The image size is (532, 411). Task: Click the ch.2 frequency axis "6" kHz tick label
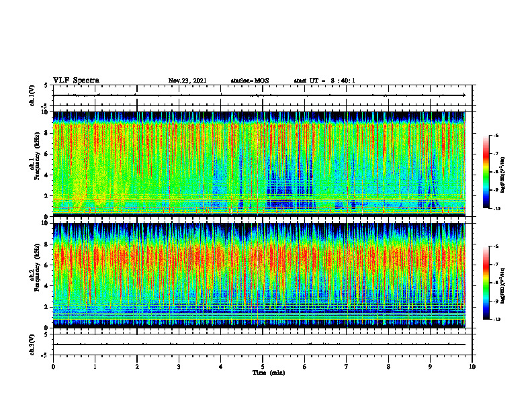[46, 265]
